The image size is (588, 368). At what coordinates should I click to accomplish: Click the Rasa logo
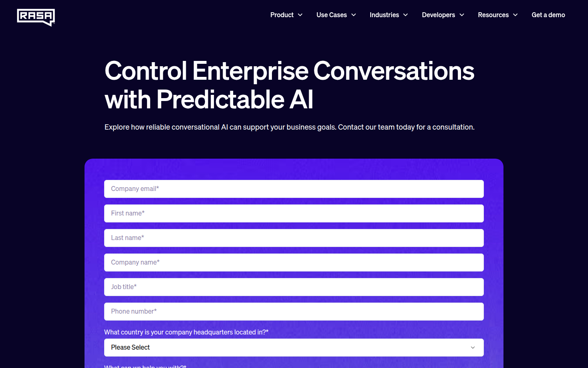(x=36, y=17)
